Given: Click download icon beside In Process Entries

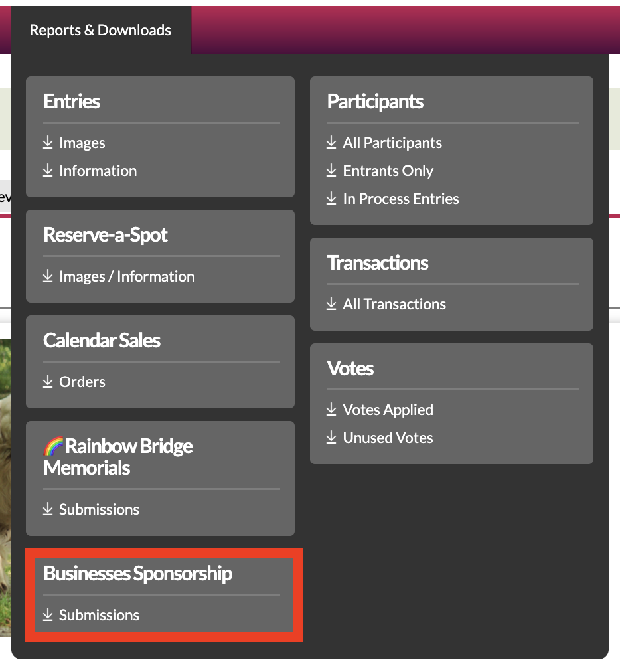Looking at the screenshot, I should click(x=331, y=199).
